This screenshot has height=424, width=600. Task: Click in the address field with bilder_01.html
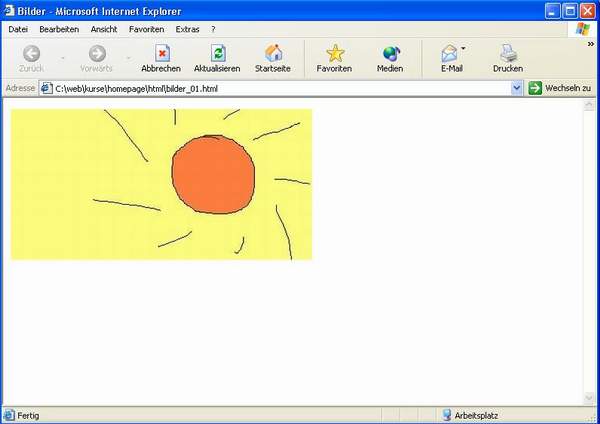tap(281, 88)
